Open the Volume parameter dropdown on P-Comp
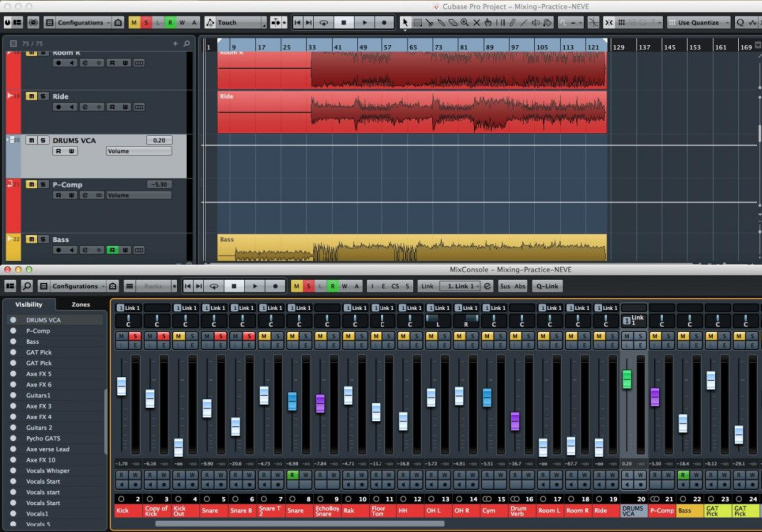Image resolution: width=762 pixels, height=532 pixels. coord(139,195)
